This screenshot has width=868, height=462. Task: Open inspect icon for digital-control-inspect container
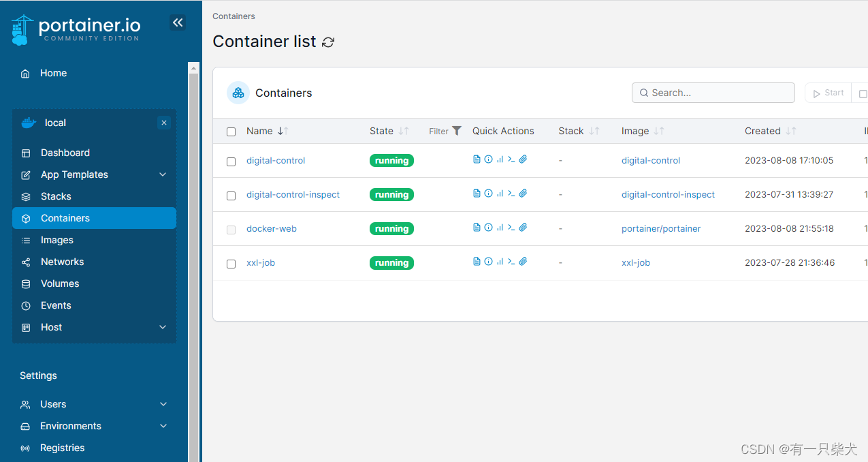[488, 194]
